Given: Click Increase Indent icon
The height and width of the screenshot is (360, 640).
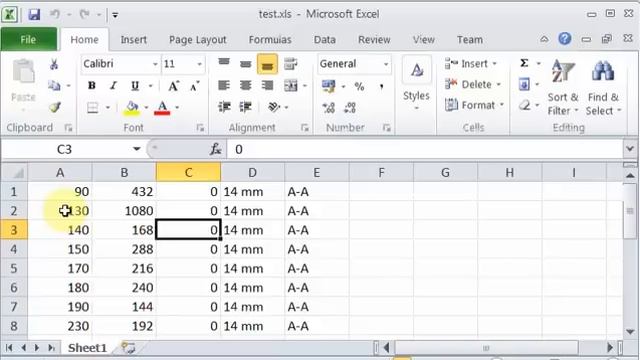Looking at the screenshot, I should (245, 107).
